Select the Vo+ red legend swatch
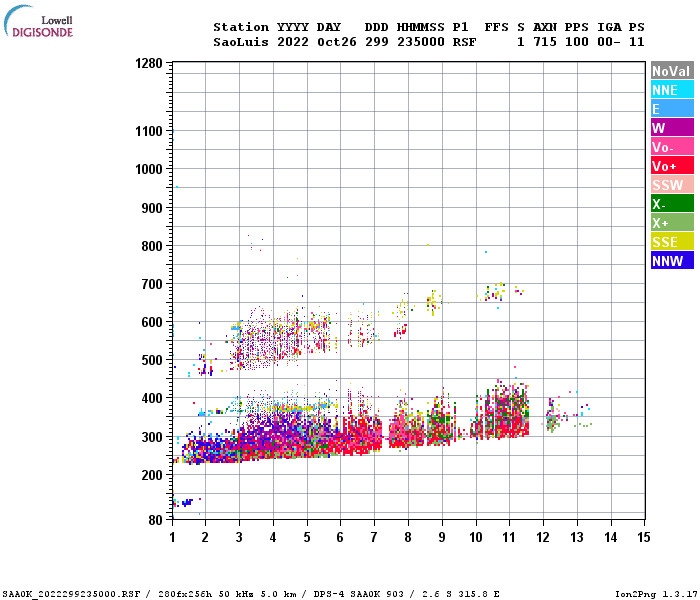 [672, 166]
